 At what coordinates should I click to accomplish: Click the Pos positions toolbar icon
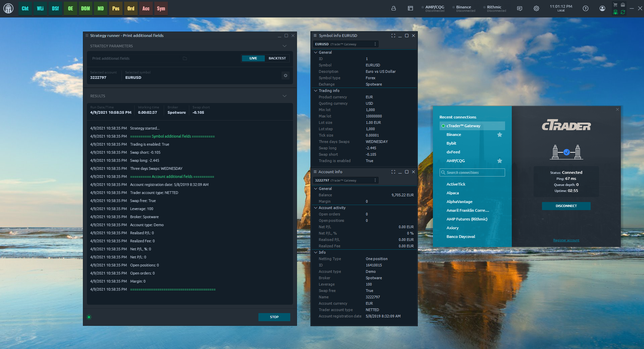(115, 9)
